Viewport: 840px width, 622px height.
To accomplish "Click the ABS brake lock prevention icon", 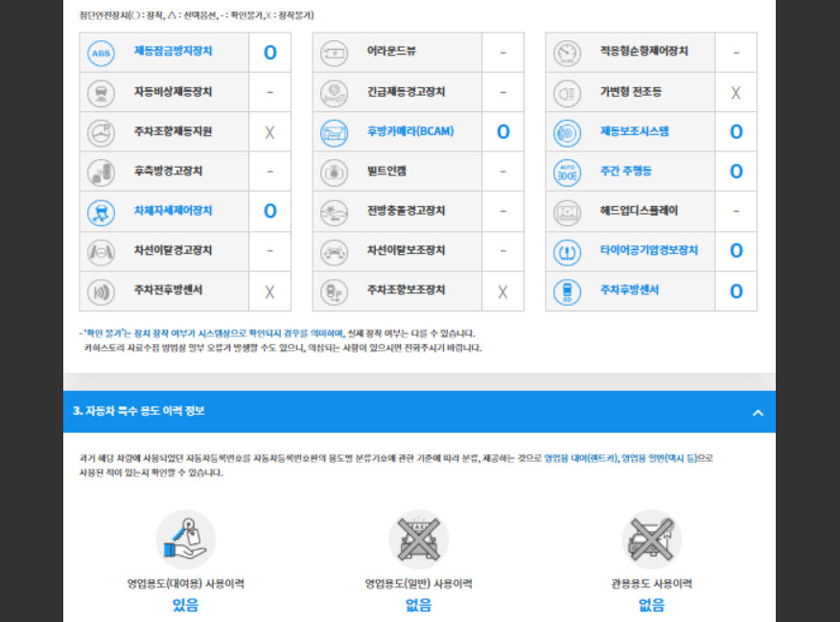I will (x=101, y=53).
